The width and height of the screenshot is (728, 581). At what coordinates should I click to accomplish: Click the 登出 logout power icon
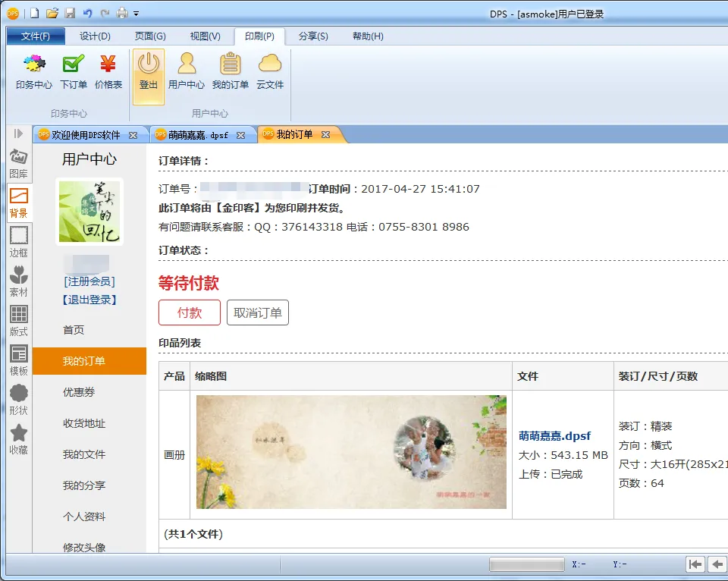point(149,77)
